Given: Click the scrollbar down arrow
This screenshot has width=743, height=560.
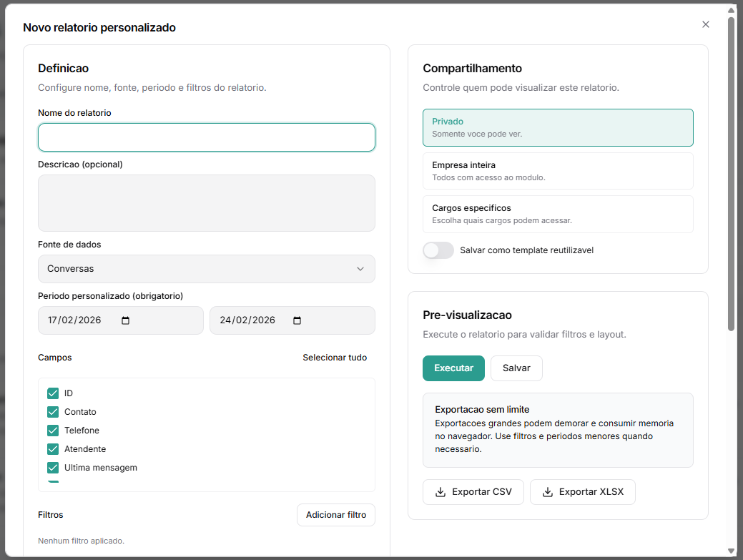Looking at the screenshot, I should pos(732,551).
